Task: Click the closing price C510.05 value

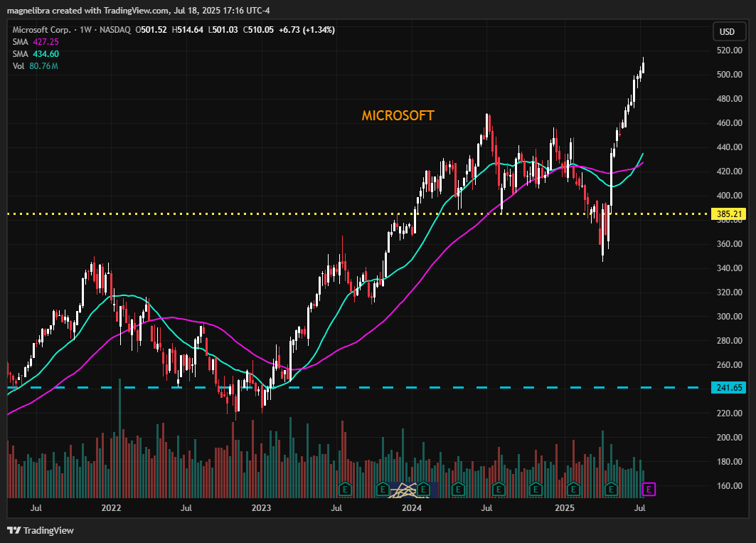Action: point(258,30)
